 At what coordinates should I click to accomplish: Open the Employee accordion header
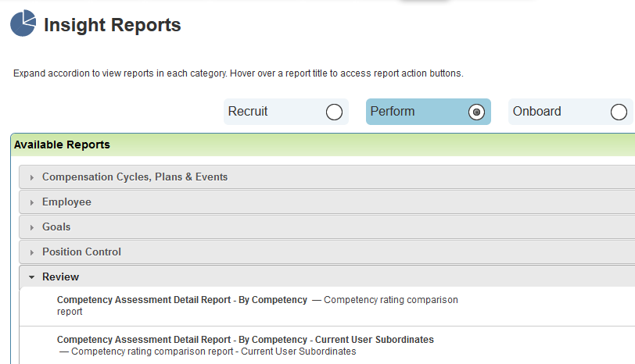327,202
